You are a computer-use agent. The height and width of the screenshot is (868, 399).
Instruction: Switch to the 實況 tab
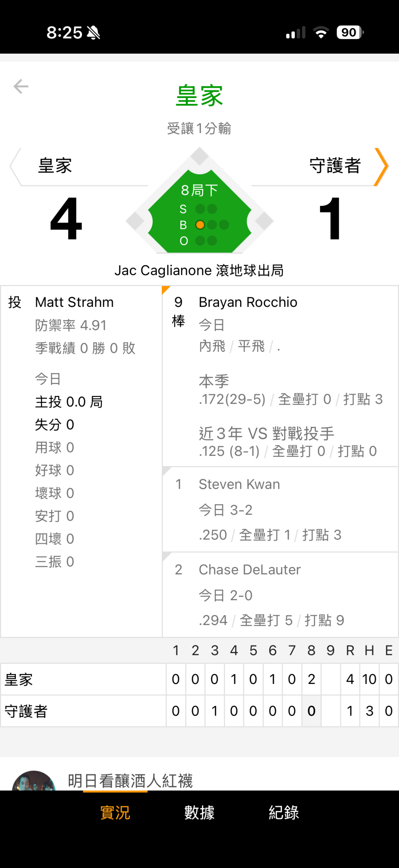pyautogui.click(x=115, y=813)
